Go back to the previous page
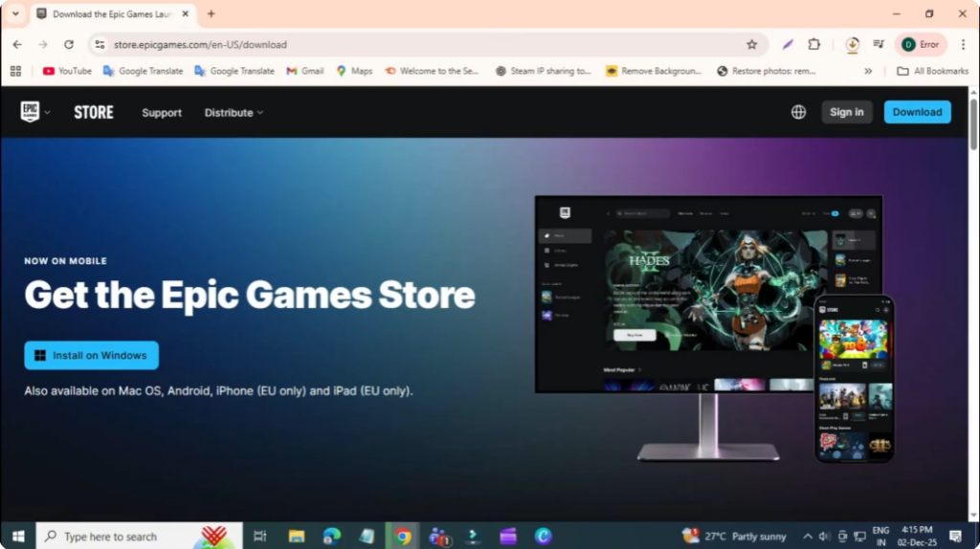 (x=17, y=44)
